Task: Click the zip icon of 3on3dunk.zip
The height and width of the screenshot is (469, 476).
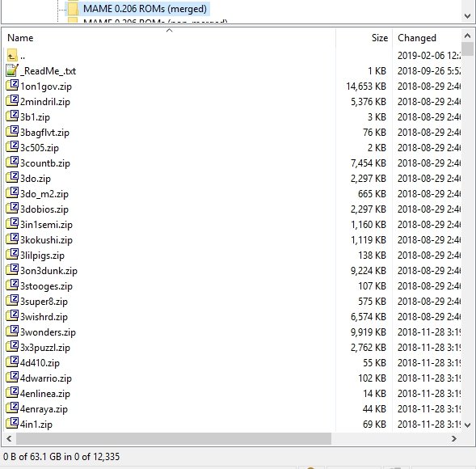Action: point(12,270)
